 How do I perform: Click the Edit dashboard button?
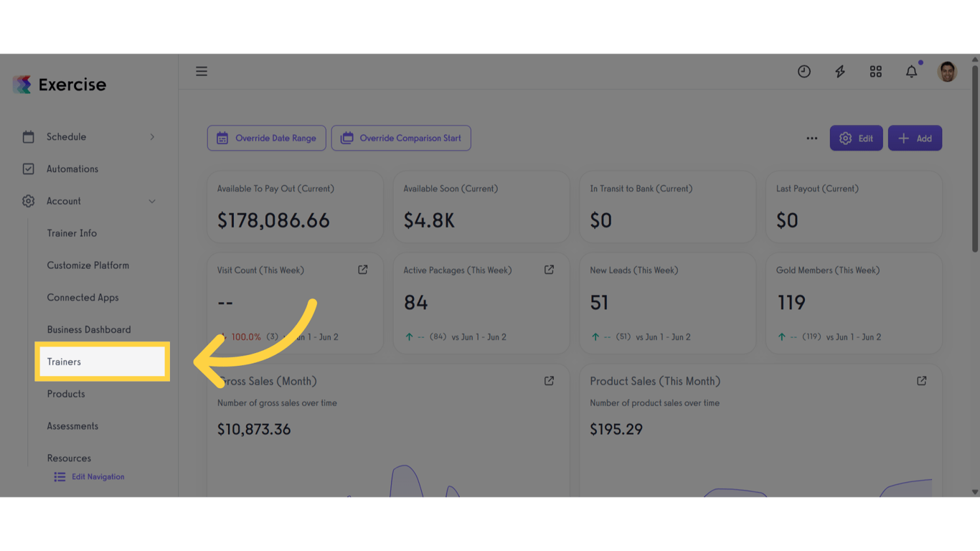coord(857,138)
